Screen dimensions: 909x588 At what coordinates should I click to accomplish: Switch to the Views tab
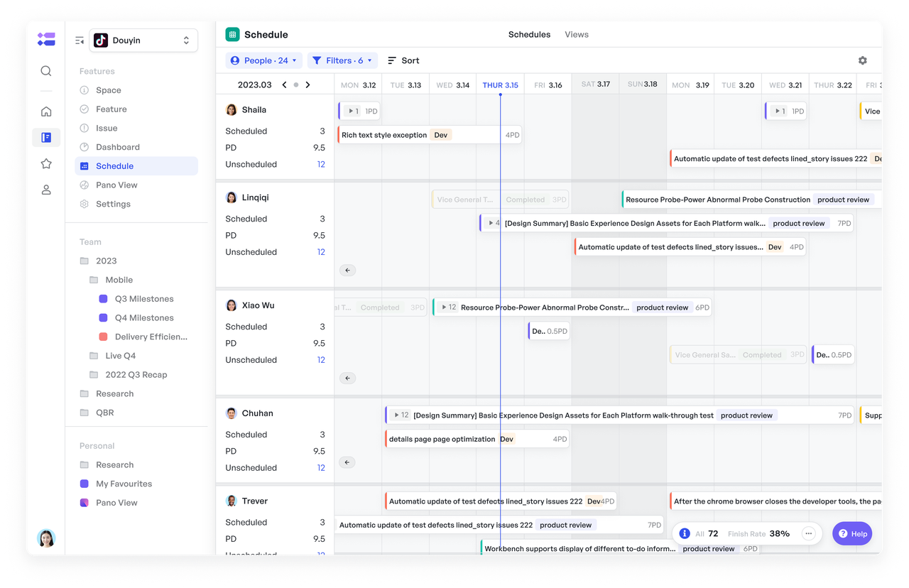click(576, 34)
